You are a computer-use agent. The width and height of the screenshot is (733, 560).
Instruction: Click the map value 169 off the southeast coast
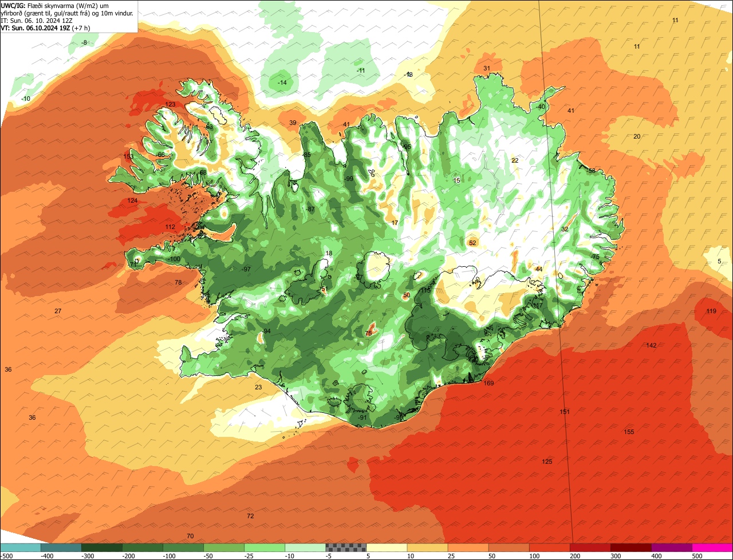488,383
